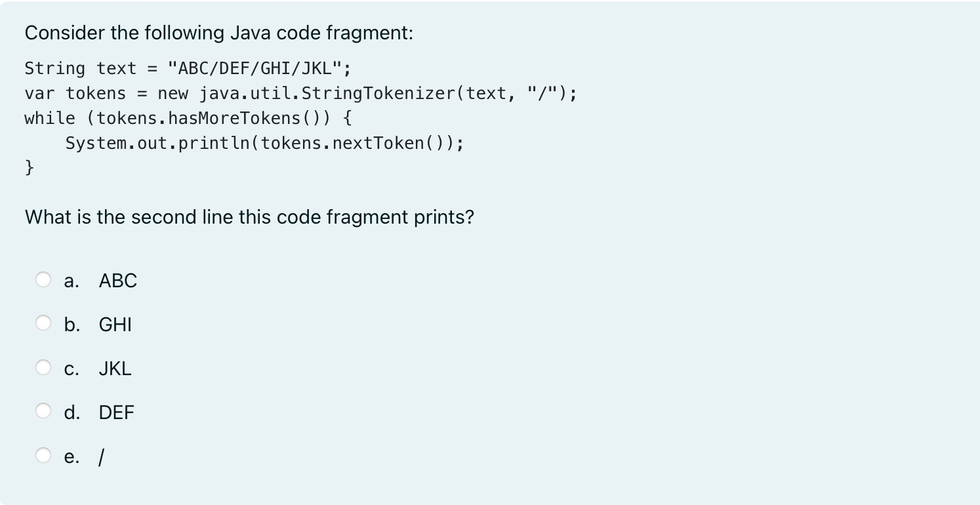Click the question prompt about the second printed line

[x=249, y=217]
